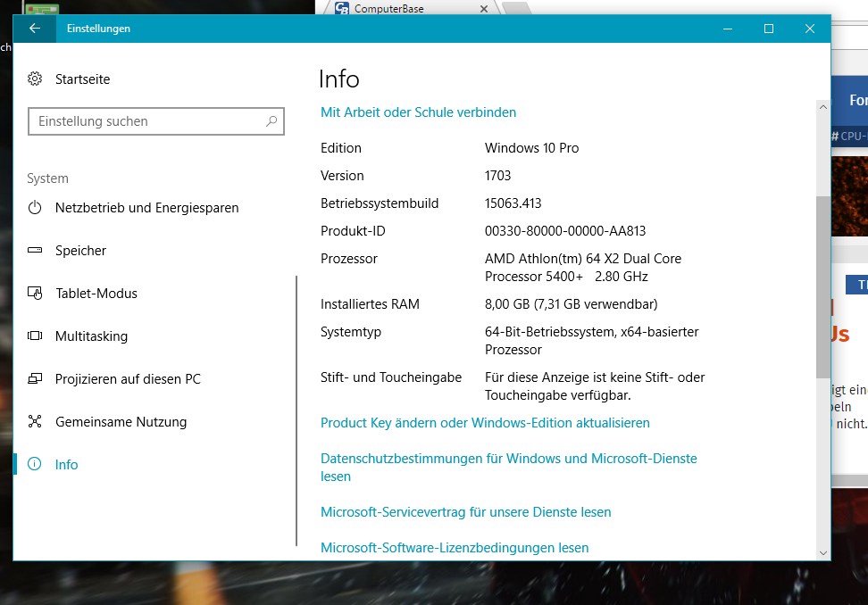The image size is (868, 605).
Task: Click the Stift- und Toucheingabe label
Action: tap(391, 377)
